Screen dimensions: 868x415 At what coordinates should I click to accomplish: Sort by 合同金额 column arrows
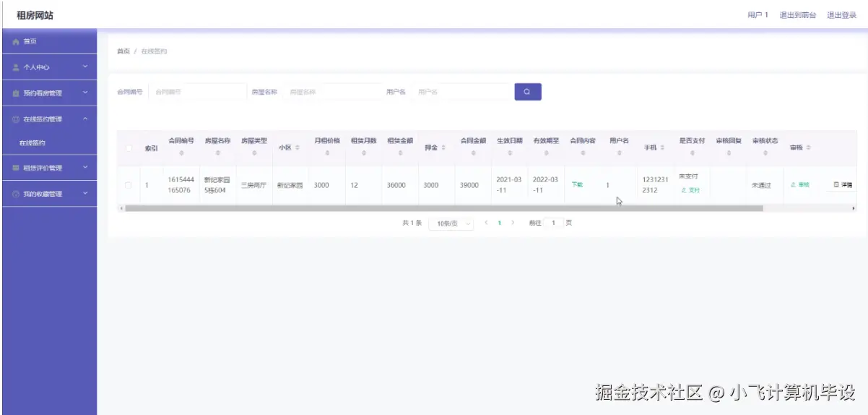click(x=474, y=153)
